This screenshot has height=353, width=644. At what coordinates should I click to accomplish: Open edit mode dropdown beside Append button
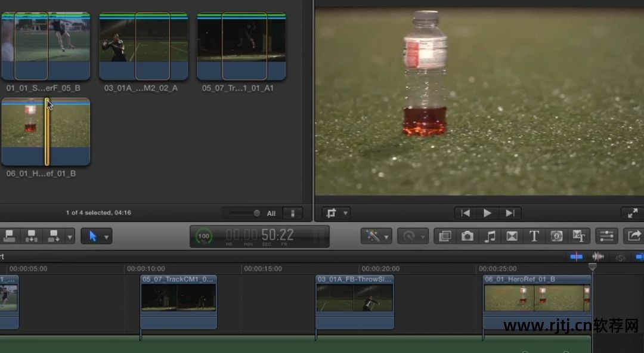click(70, 237)
